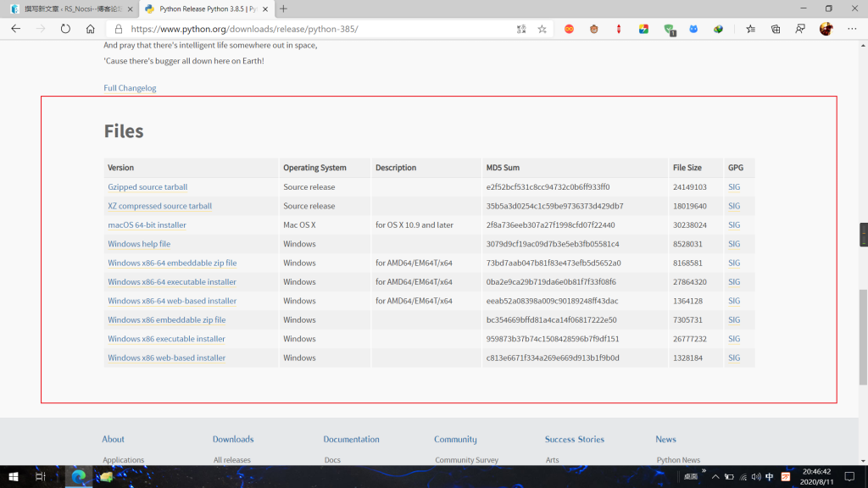Open a new browser tab

tap(283, 8)
